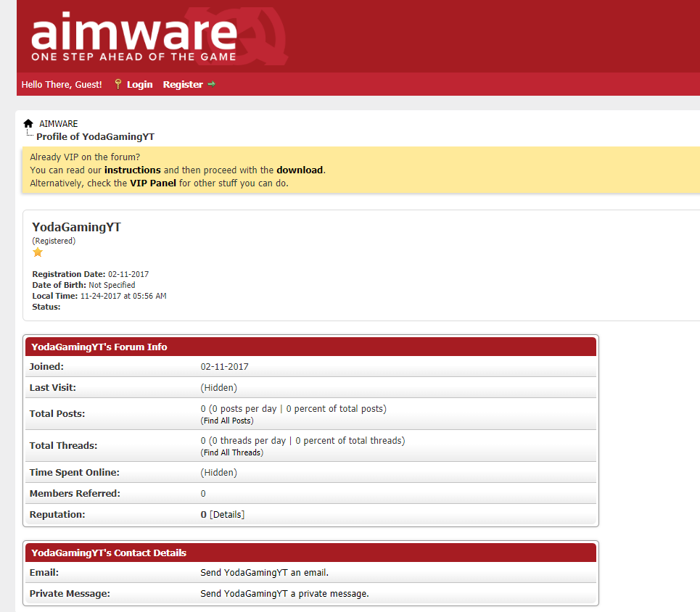The width and height of the screenshot is (700, 612).
Task: Open the Login link
Action: [x=140, y=84]
